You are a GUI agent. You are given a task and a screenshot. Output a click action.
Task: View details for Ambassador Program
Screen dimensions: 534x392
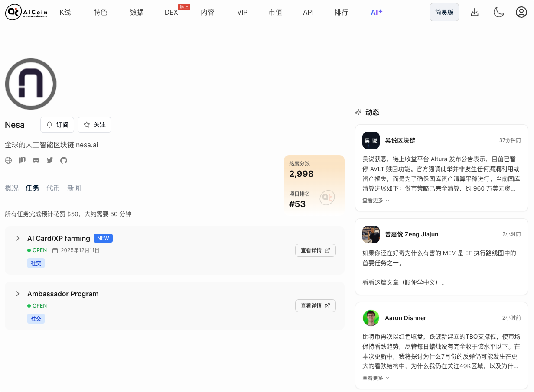[316, 306]
